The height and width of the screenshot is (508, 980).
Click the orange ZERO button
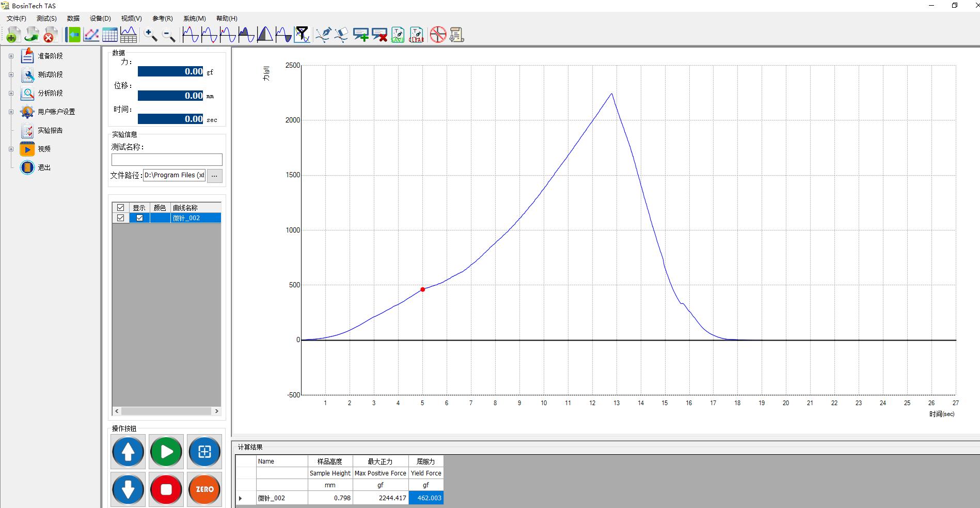pos(204,489)
